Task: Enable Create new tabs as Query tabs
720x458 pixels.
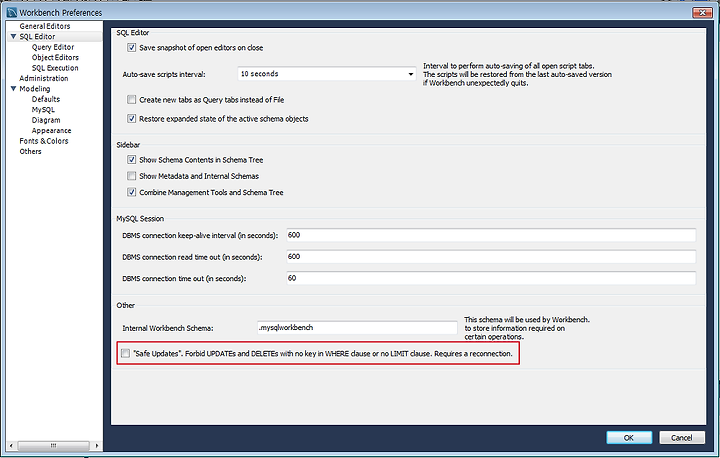Action: pos(131,100)
